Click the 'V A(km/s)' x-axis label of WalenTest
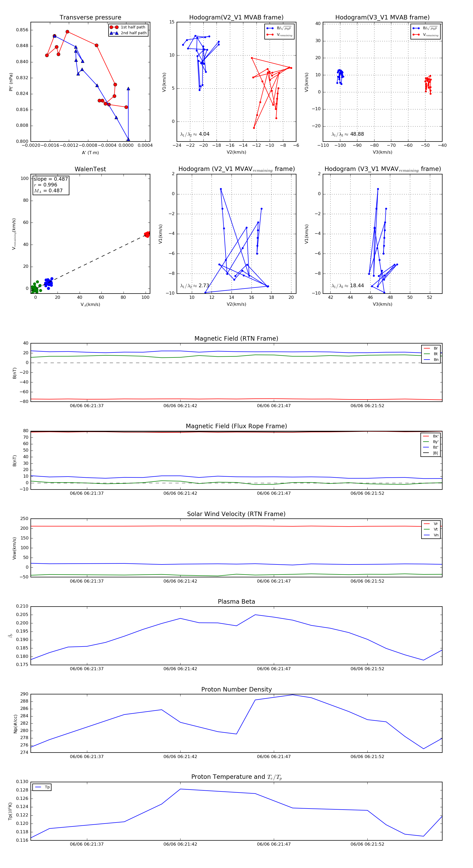 point(90,304)
